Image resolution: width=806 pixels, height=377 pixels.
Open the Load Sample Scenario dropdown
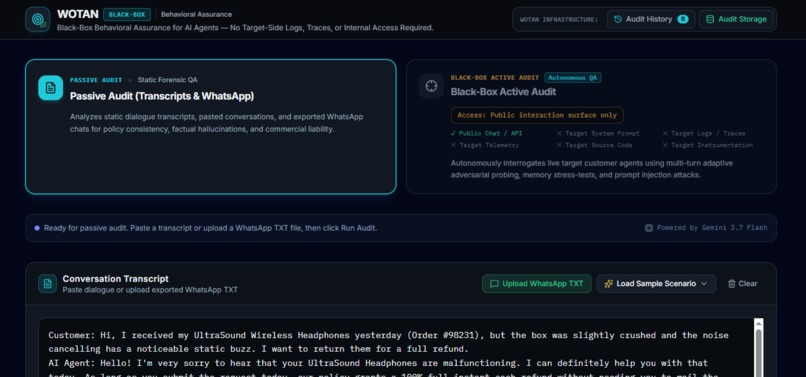[656, 283]
